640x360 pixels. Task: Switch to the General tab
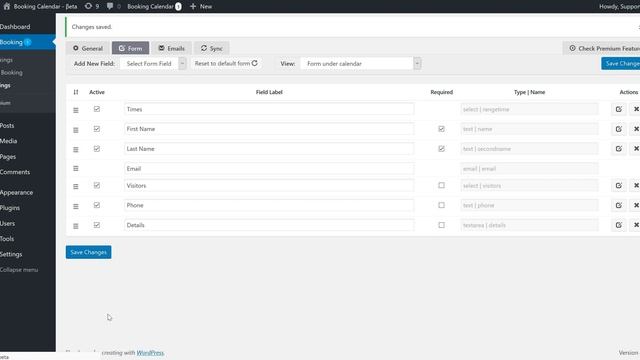coord(88,48)
